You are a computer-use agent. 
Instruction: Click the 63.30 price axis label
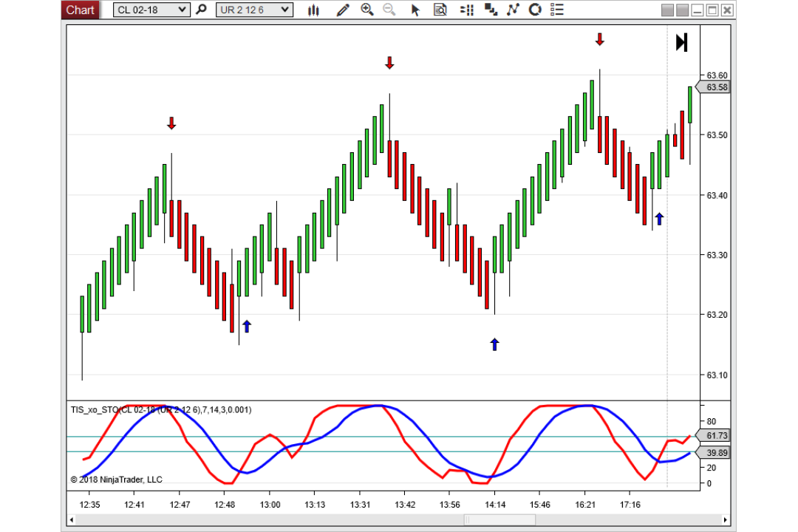717,255
